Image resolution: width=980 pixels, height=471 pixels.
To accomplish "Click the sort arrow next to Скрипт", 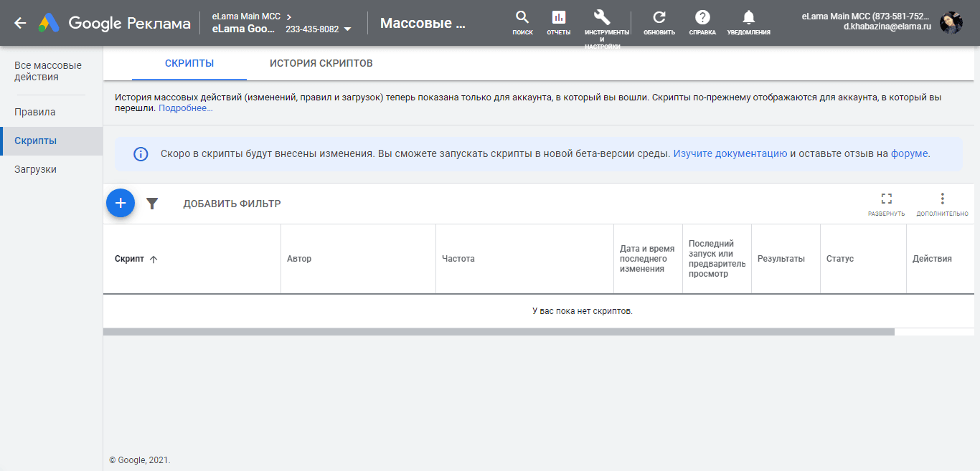I will click(x=154, y=260).
